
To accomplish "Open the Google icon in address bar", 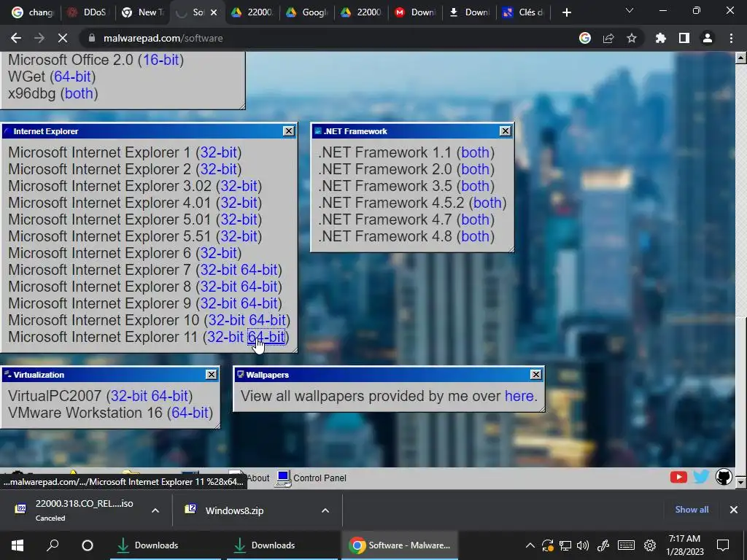I will pyautogui.click(x=585, y=38).
